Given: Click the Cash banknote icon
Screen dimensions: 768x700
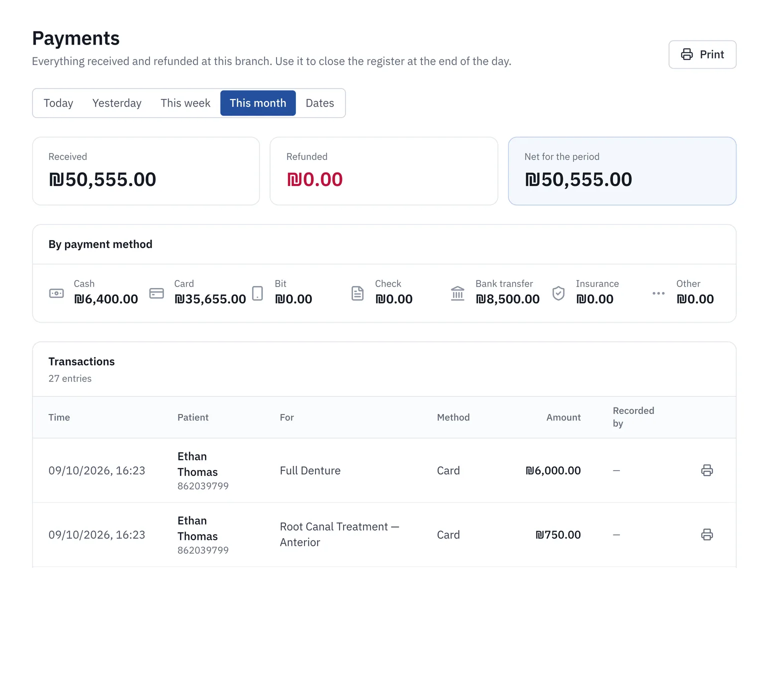Looking at the screenshot, I should point(56,293).
